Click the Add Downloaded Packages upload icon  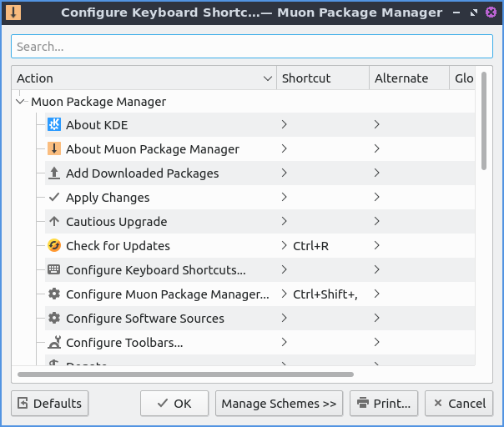54,173
